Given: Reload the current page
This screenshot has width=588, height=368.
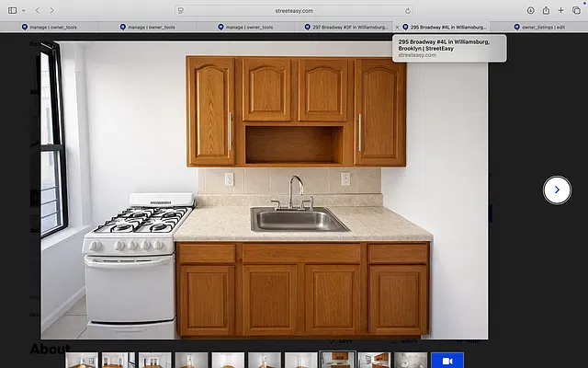Looking at the screenshot, I should [408, 11].
